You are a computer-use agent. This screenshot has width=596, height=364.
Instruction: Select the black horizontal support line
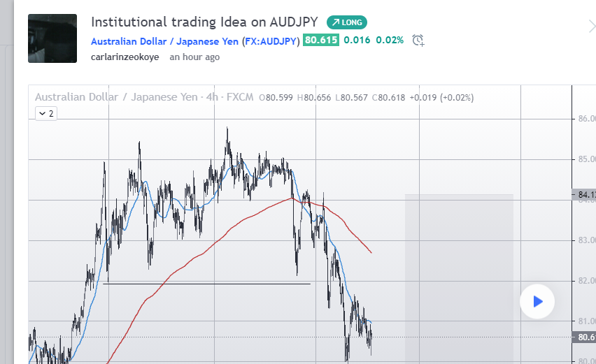click(207, 284)
